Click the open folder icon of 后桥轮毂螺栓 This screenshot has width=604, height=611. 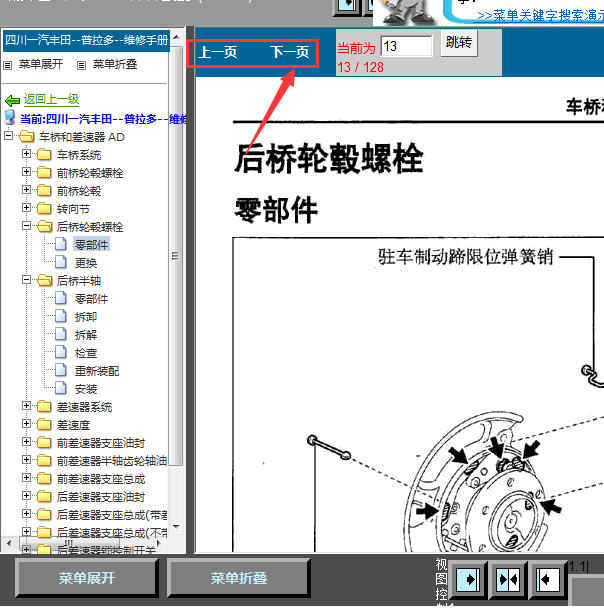pos(44,226)
